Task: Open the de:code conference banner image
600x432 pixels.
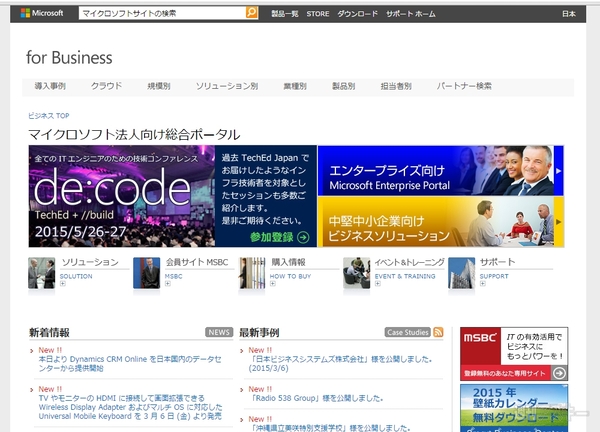Action: pyautogui.click(x=122, y=196)
